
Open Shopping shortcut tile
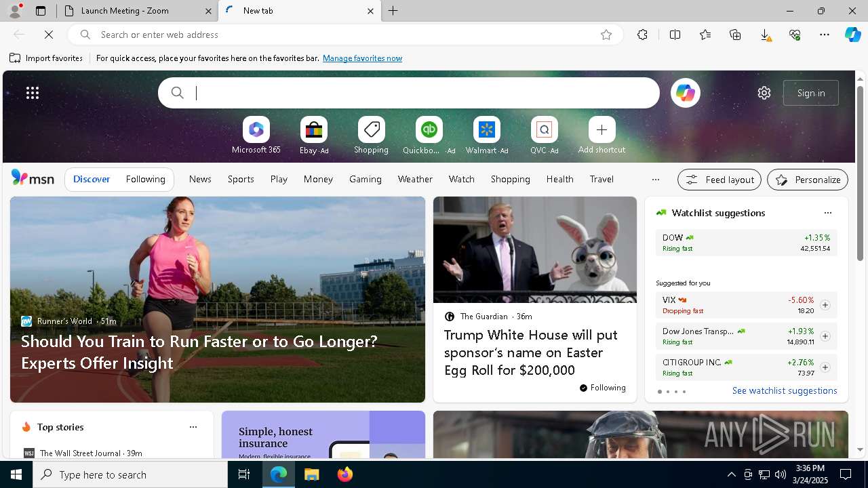(x=371, y=136)
